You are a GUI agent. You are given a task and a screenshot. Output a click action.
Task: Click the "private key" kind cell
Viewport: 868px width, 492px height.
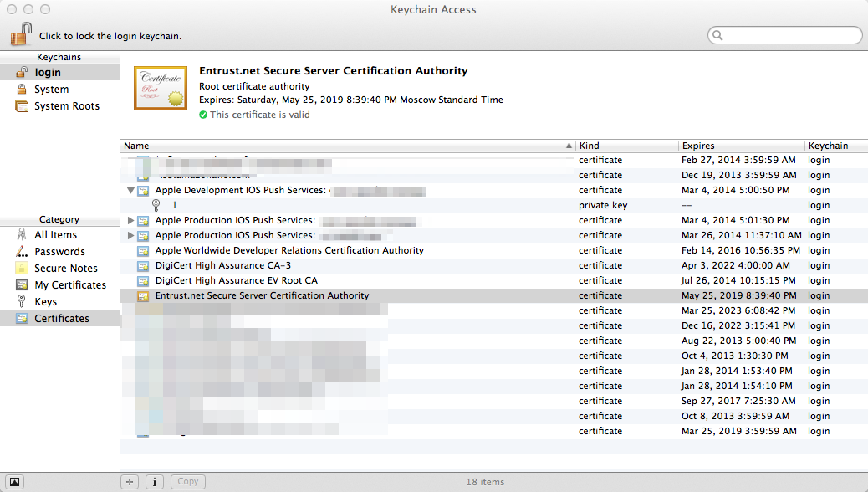coord(603,205)
